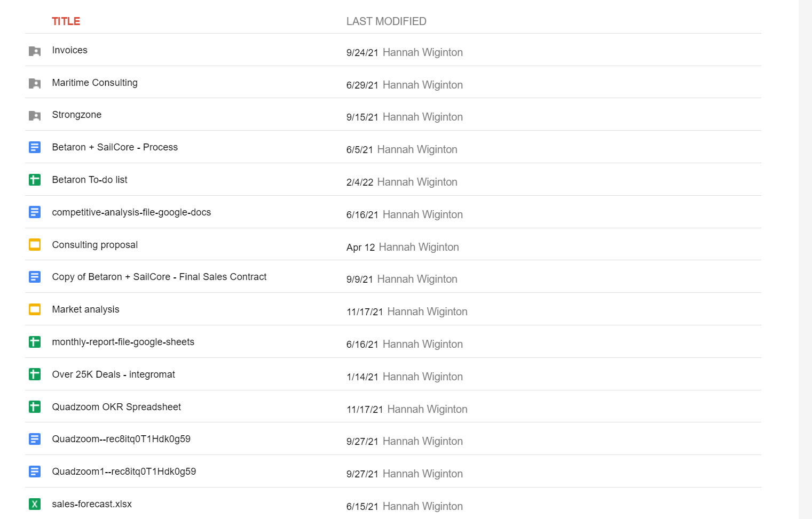Click the date 2/4/22 beside Betaron To-do list
812x519 pixels.
tap(360, 182)
